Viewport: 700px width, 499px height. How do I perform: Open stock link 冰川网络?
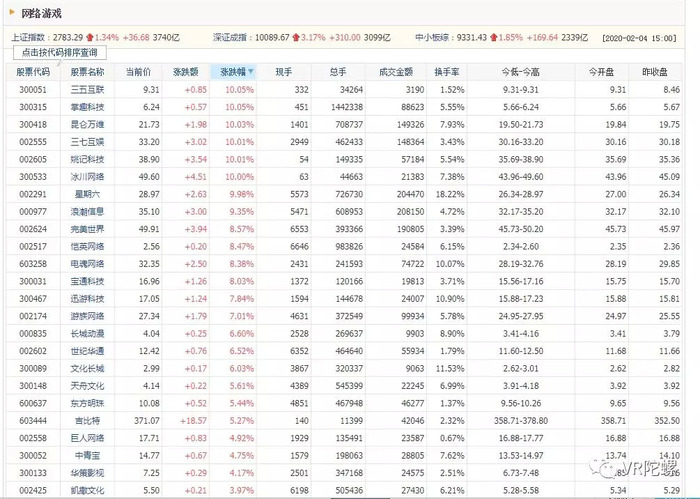point(88,177)
